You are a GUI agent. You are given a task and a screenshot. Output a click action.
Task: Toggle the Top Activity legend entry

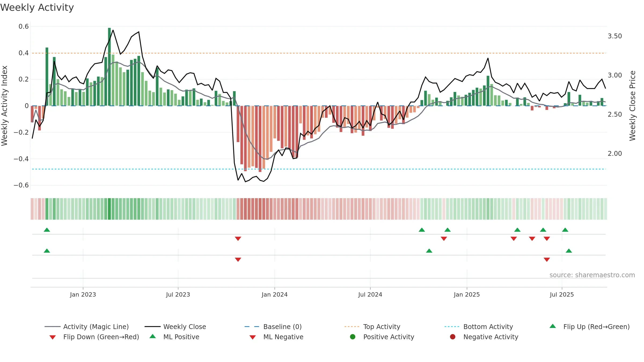tap(372, 327)
